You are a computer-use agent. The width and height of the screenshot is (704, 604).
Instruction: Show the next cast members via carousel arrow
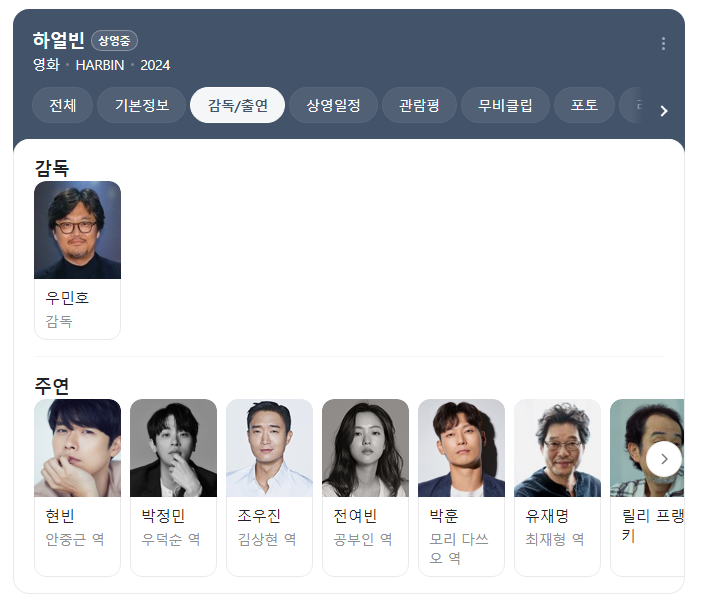664,459
